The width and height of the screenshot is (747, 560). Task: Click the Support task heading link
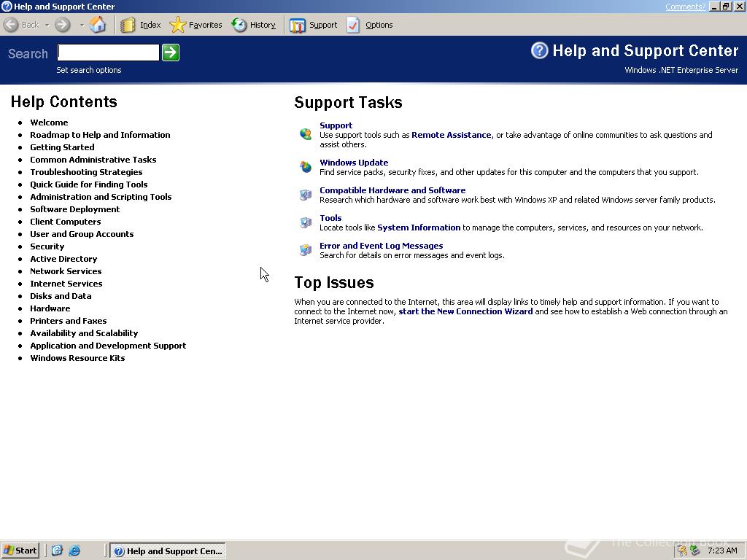click(x=336, y=125)
